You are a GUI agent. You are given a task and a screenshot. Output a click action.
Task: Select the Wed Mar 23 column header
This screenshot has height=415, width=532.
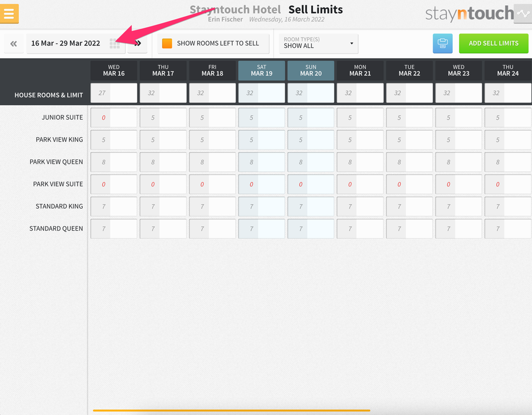[459, 71]
